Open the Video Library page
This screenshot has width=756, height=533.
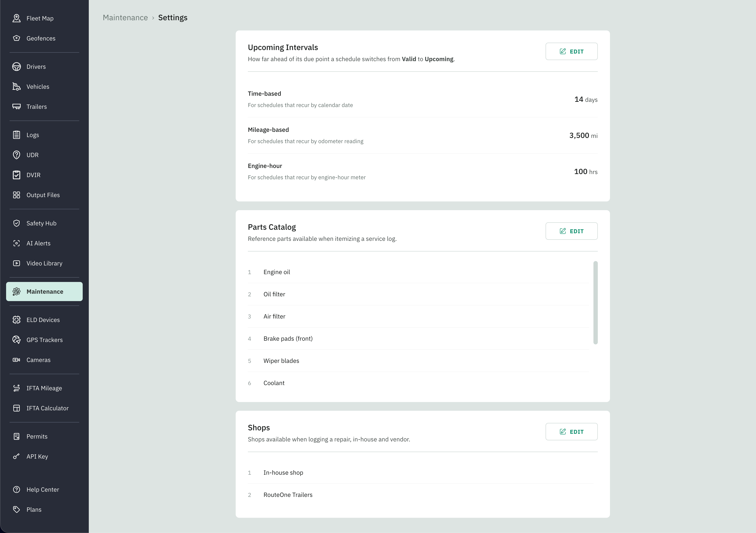pyautogui.click(x=44, y=263)
